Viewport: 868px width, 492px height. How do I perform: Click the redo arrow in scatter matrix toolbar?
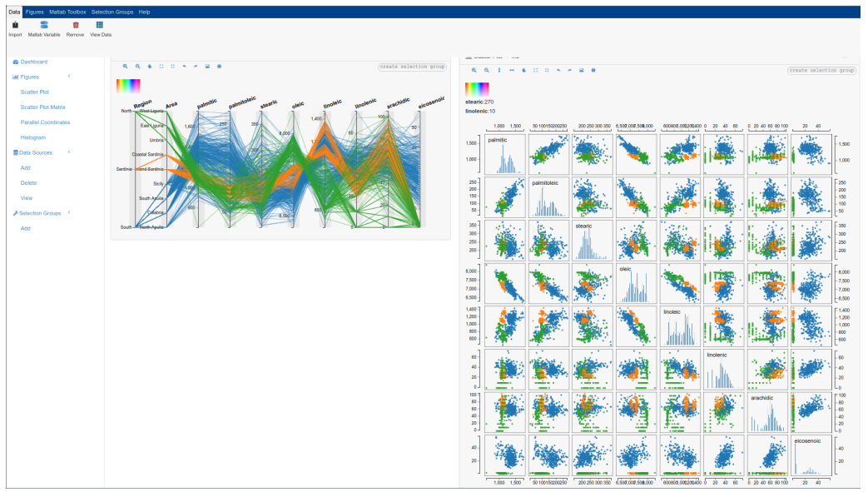tap(569, 71)
